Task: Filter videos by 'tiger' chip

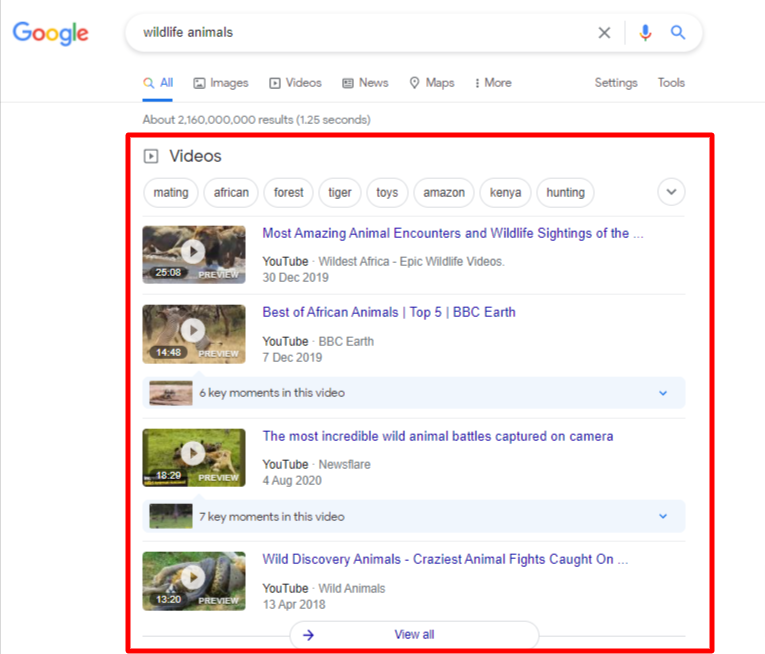Action: coord(340,193)
